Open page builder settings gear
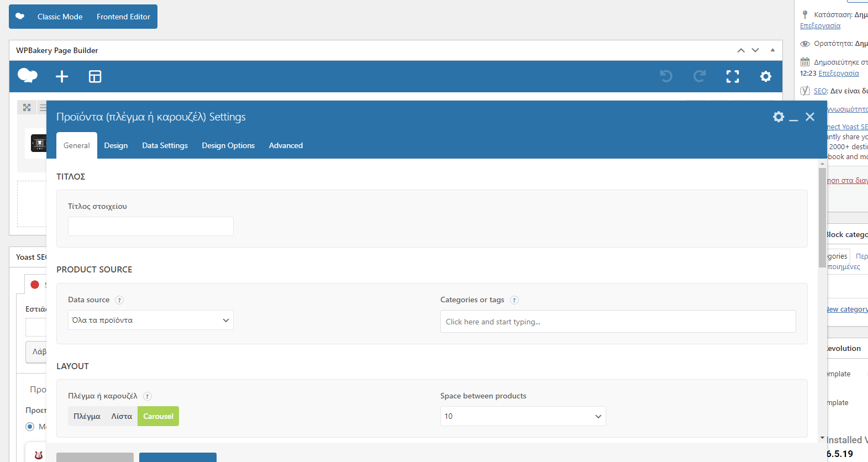Image resolution: width=868 pixels, height=462 pixels. click(x=766, y=76)
